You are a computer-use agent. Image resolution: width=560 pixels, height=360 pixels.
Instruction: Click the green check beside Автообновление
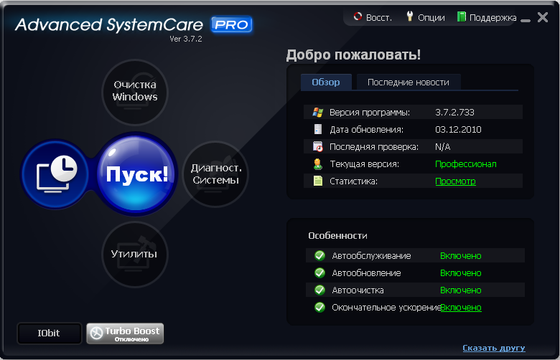(320, 273)
